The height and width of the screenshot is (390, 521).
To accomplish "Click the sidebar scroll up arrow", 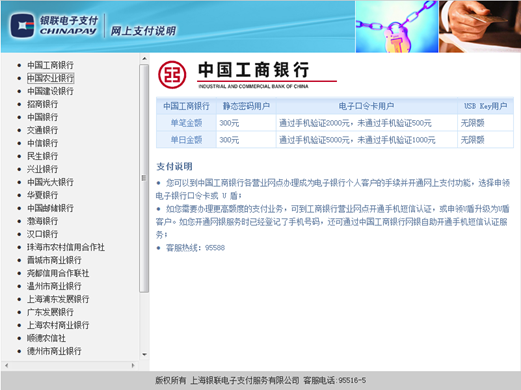I will 144,59.
